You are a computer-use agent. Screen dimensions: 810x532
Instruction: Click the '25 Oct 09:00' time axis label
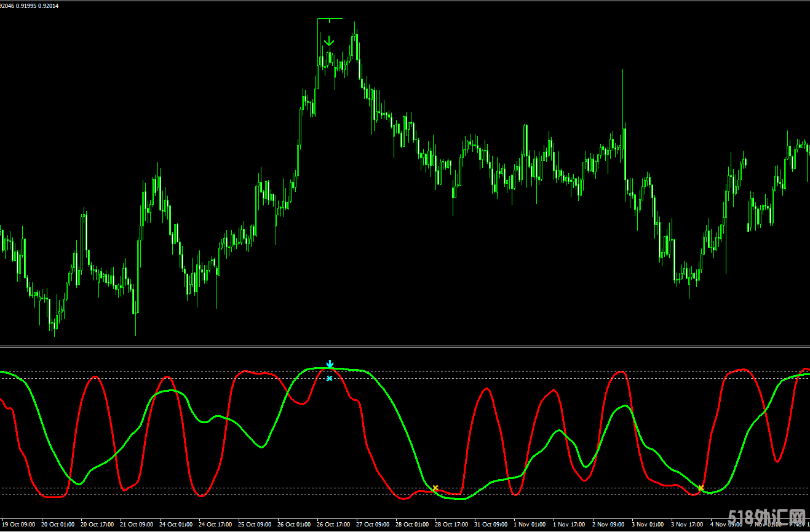tap(255, 525)
